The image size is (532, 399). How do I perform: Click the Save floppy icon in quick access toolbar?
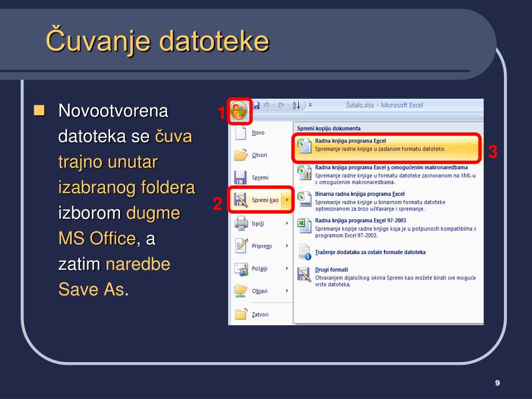(x=257, y=105)
